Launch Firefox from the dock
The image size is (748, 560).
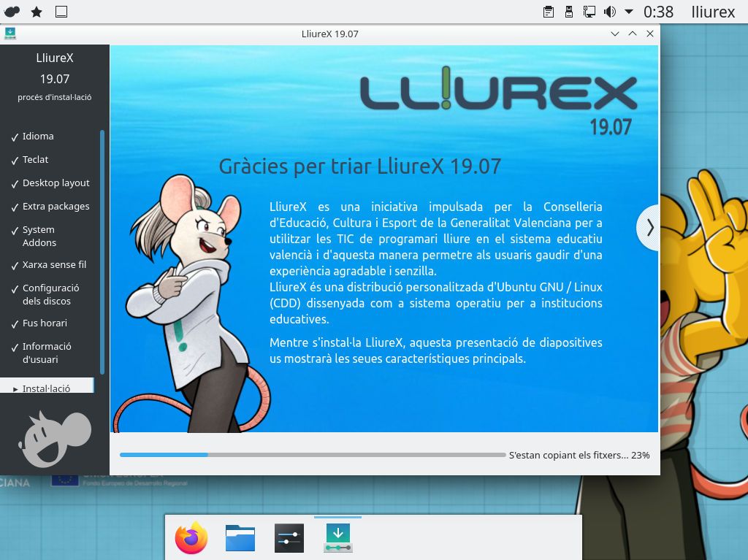coord(191,537)
